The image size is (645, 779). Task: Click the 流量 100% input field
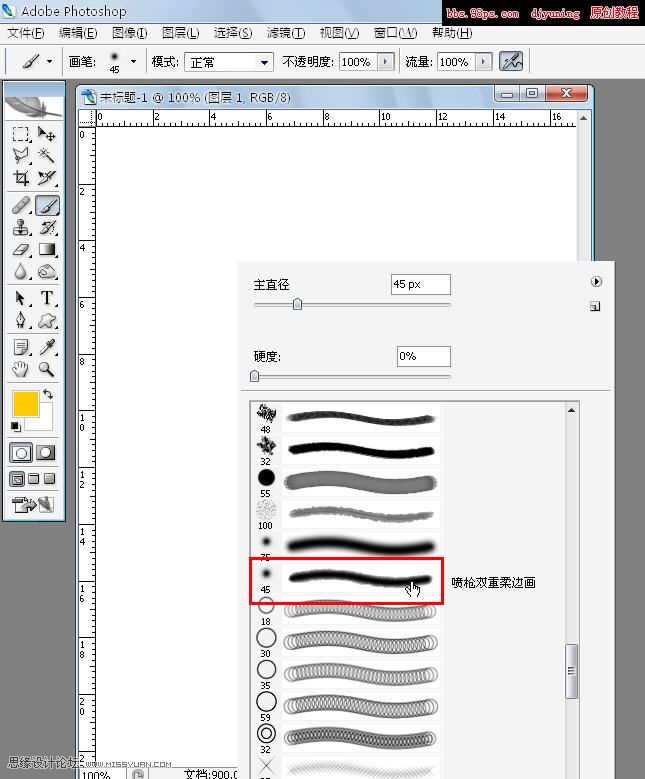point(456,62)
